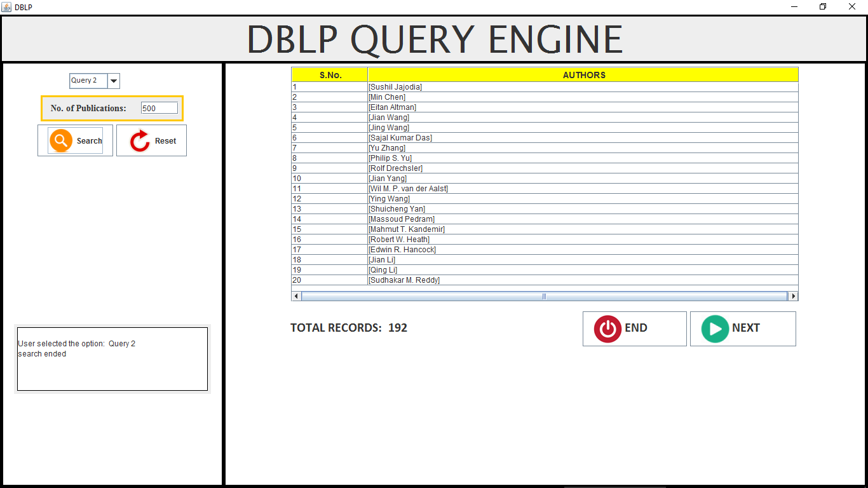Click the AUTHORS column header
The width and height of the screenshot is (868, 488).
(583, 75)
